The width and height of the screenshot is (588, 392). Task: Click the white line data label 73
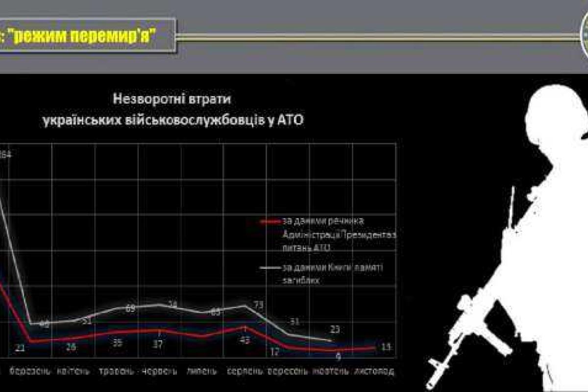point(258,305)
